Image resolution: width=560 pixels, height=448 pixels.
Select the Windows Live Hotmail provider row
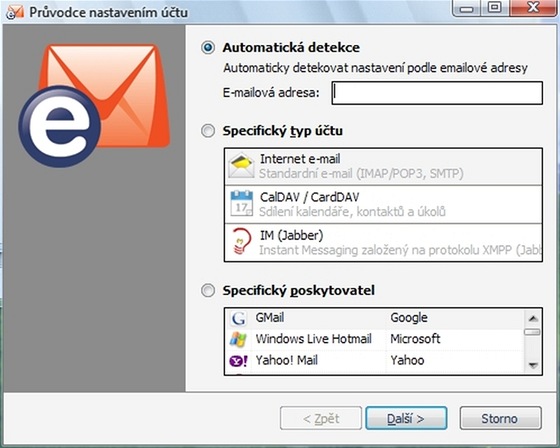pyautogui.click(x=375, y=339)
